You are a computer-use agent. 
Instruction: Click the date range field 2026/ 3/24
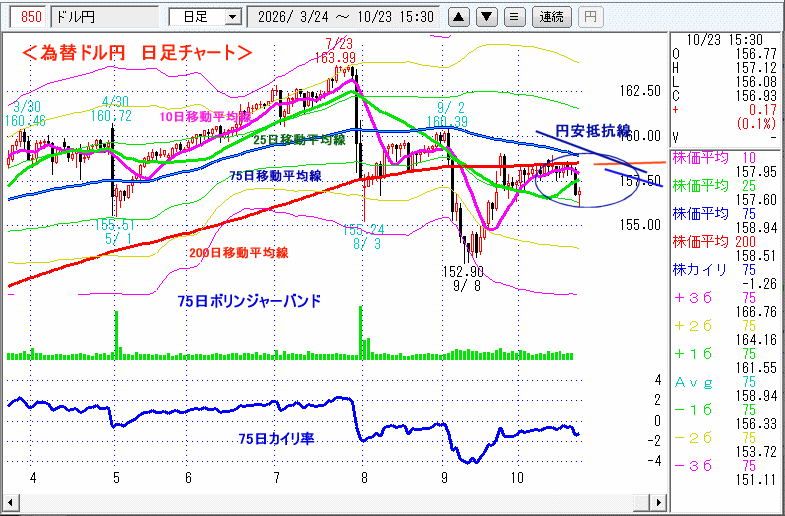pos(345,17)
